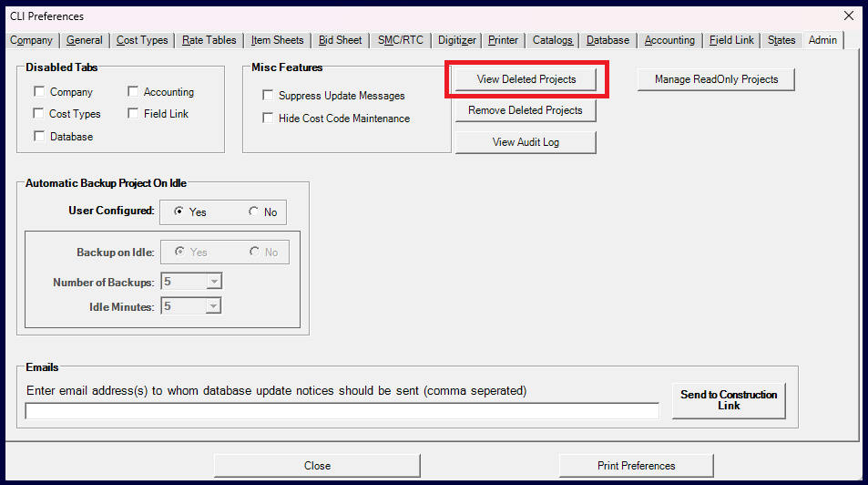Screen dimensions: 868x485
Task: Open the Item Sheets tab
Action: pos(277,40)
